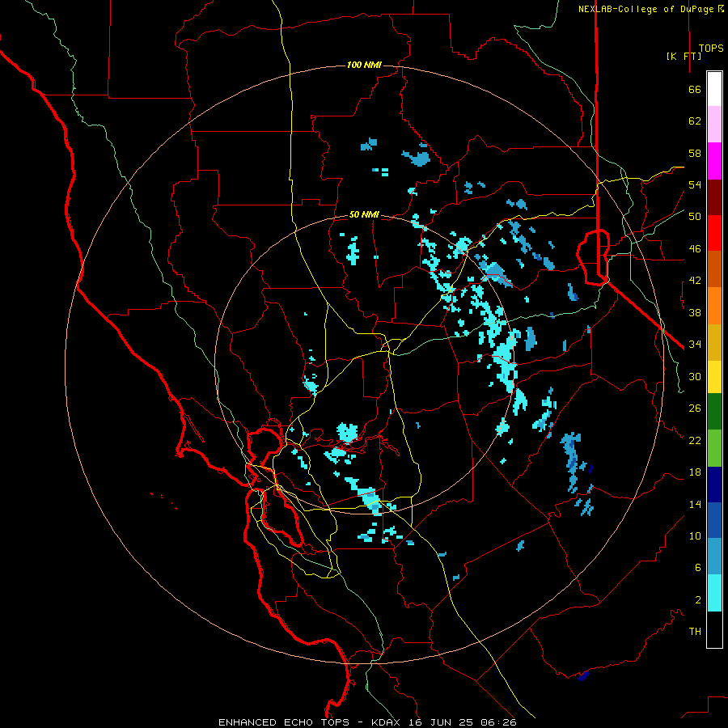This screenshot has width=728, height=728.
Task: Click the light green swatch between 22 and 18
Action: pos(714,448)
